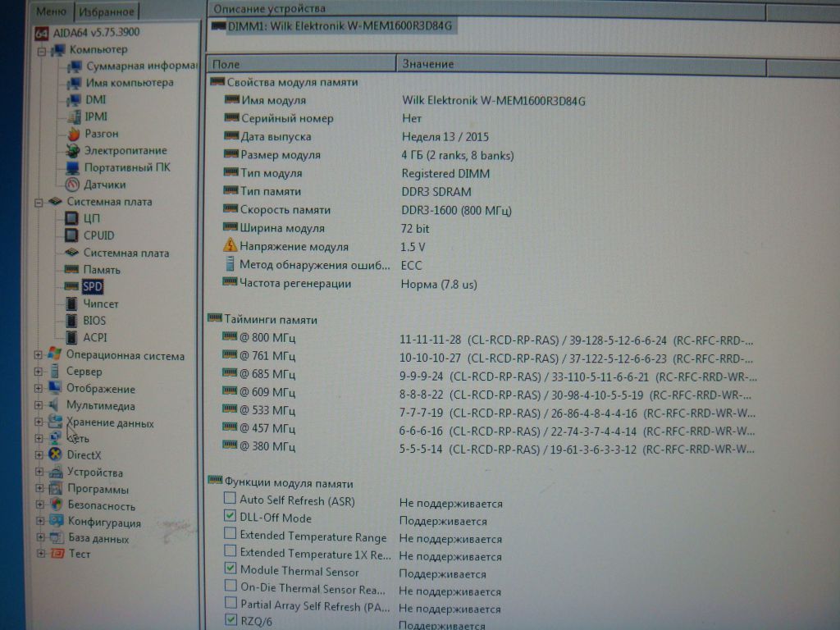Viewport: 840px width, 630px height.
Task: Click the Конфигурация icon
Action: pyautogui.click(x=57, y=521)
